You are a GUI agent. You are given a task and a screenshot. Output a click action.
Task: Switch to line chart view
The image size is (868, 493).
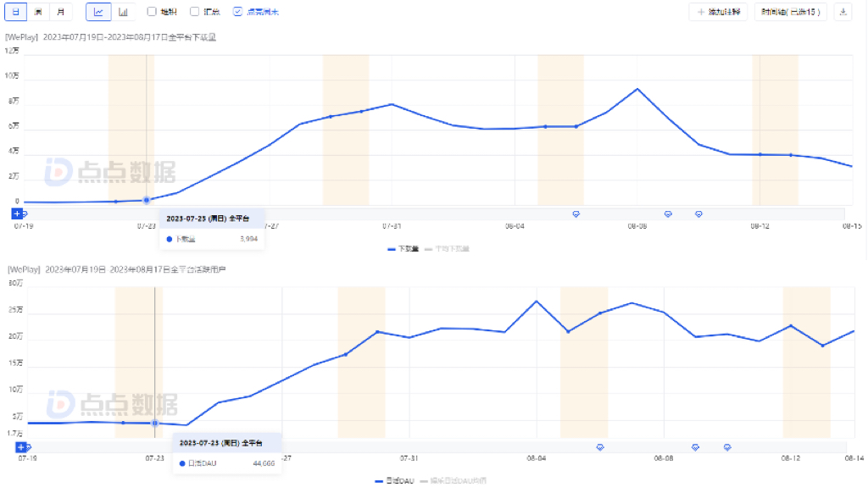(x=99, y=12)
